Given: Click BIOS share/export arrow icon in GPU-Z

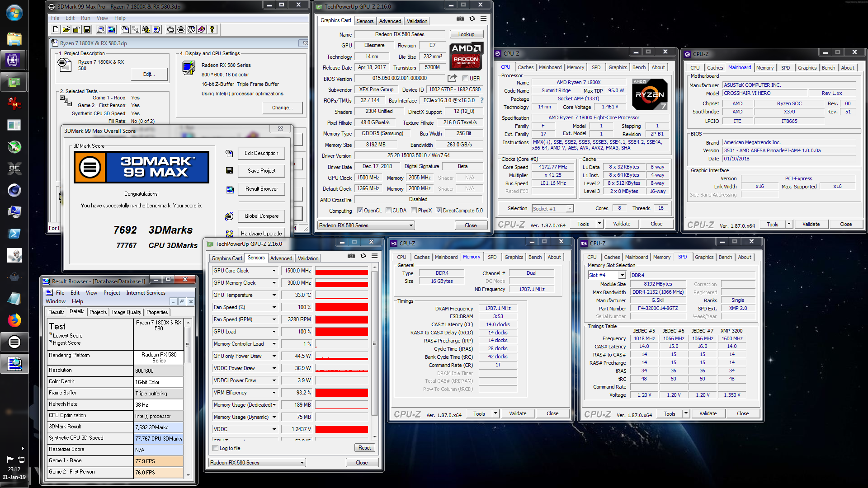Looking at the screenshot, I should coord(452,78).
